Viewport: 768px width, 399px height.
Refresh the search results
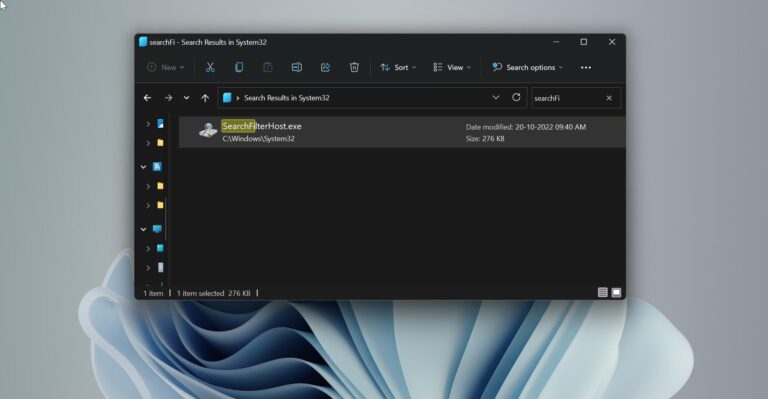[x=516, y=97]
